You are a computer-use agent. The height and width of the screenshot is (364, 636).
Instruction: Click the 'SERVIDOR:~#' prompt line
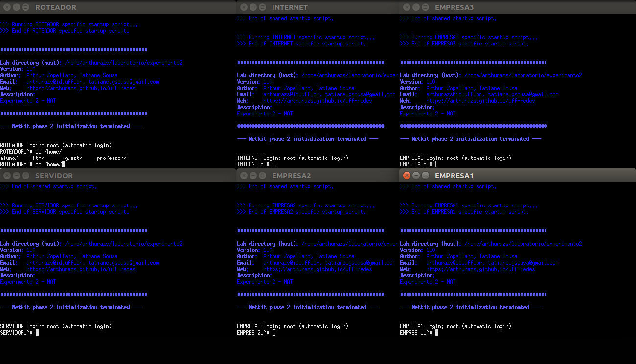click(x=19, y=333)
